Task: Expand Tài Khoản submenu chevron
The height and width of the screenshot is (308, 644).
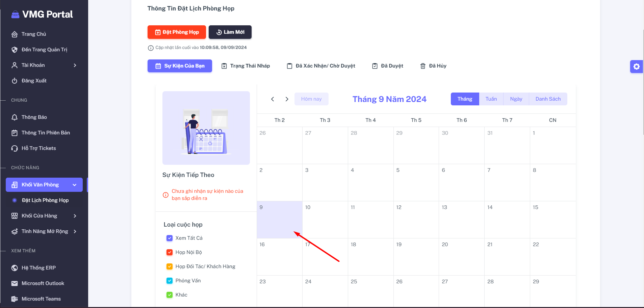Action: tap(75, 65)
